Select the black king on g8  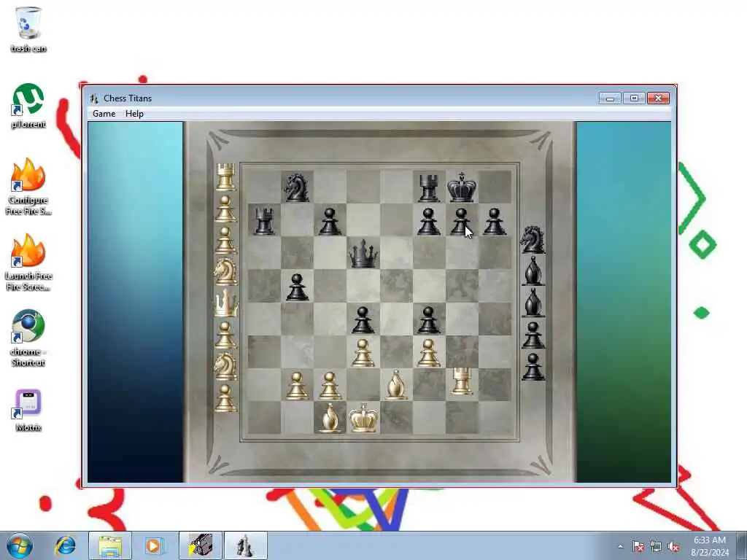tap(461, 187)
